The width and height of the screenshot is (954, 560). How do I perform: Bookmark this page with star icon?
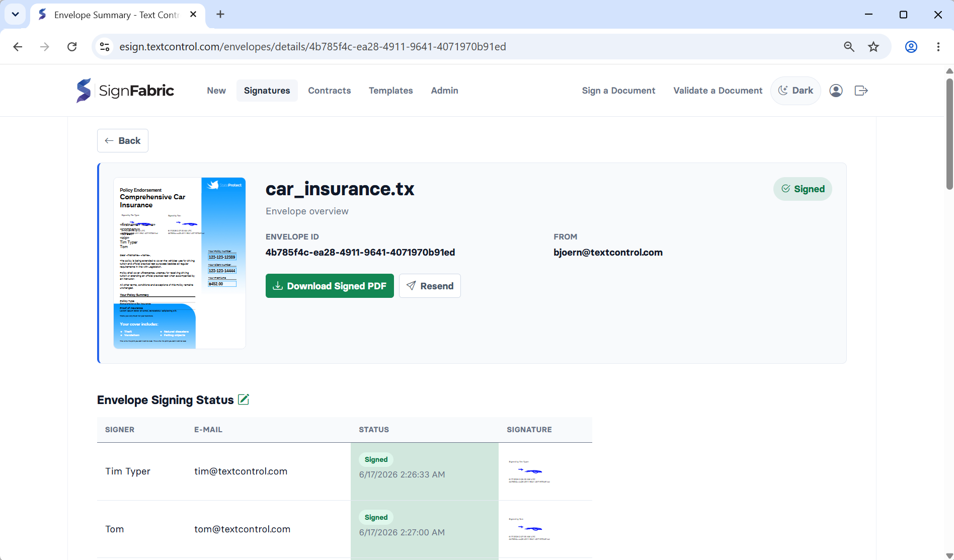point(873,47)
